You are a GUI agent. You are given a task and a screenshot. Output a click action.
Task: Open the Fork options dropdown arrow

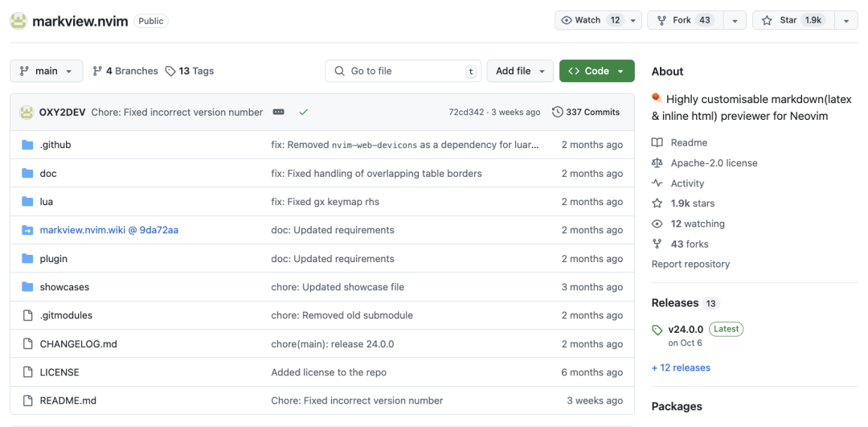(735, 20)
